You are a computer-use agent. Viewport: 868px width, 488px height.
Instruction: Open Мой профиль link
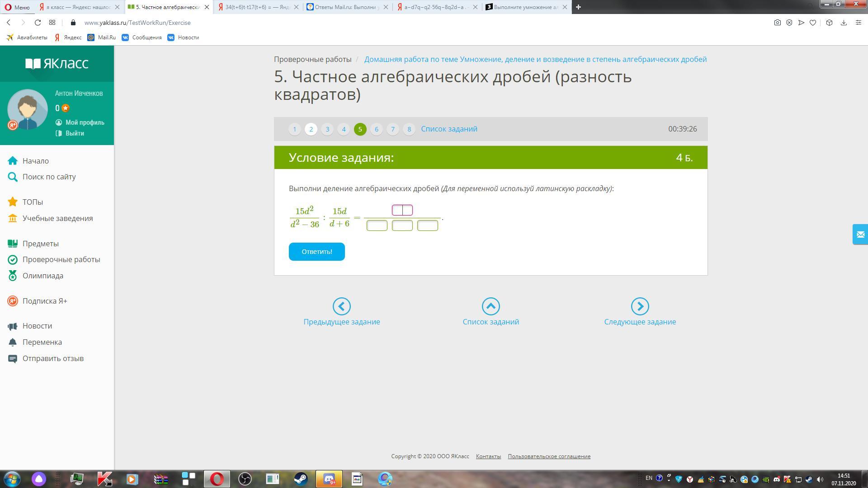(85, 122)
